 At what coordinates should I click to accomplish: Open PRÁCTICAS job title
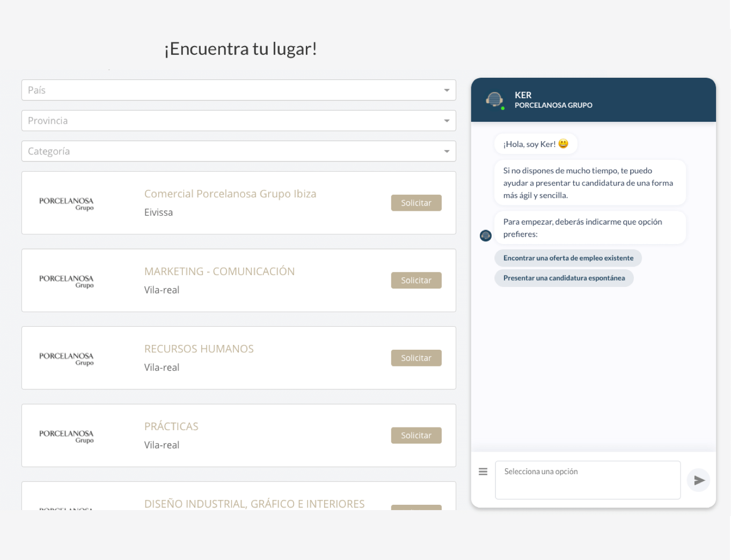pyautogui.click(x=171, y=426)
